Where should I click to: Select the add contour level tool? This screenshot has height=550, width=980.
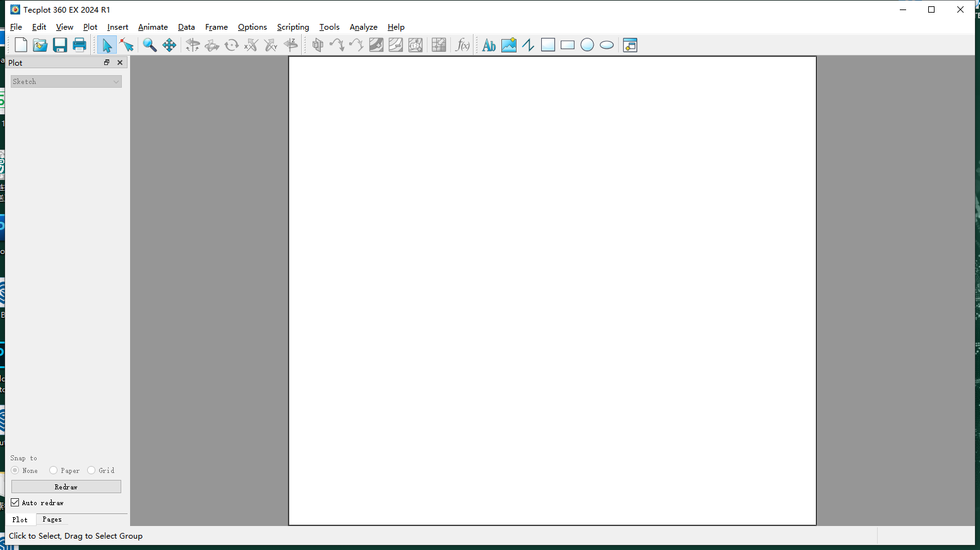coord(376,45)
